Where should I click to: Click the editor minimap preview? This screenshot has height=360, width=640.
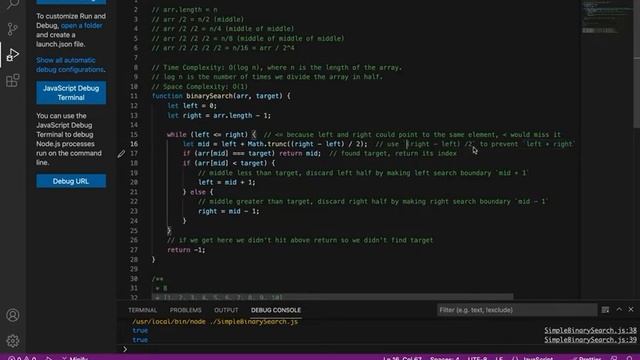click(x=607, y=18)
